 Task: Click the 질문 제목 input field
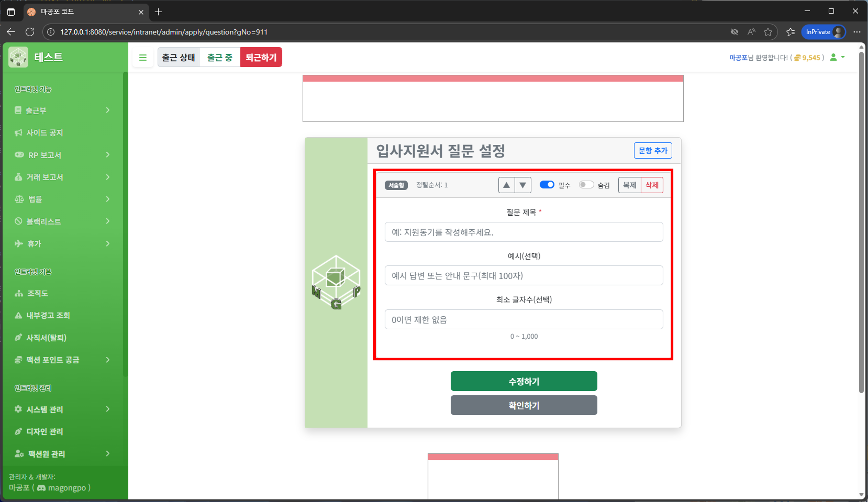[523, 232]
